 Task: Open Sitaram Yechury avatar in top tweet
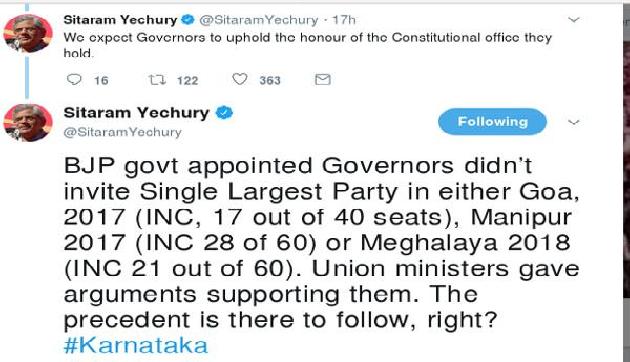click(x=27, y=33)
